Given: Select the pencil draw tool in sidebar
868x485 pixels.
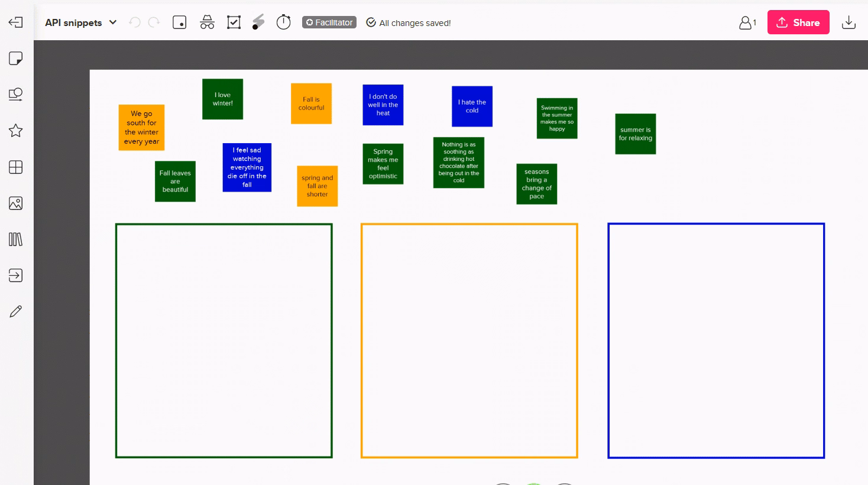Looking at the screenshot, I should (16, 312).
